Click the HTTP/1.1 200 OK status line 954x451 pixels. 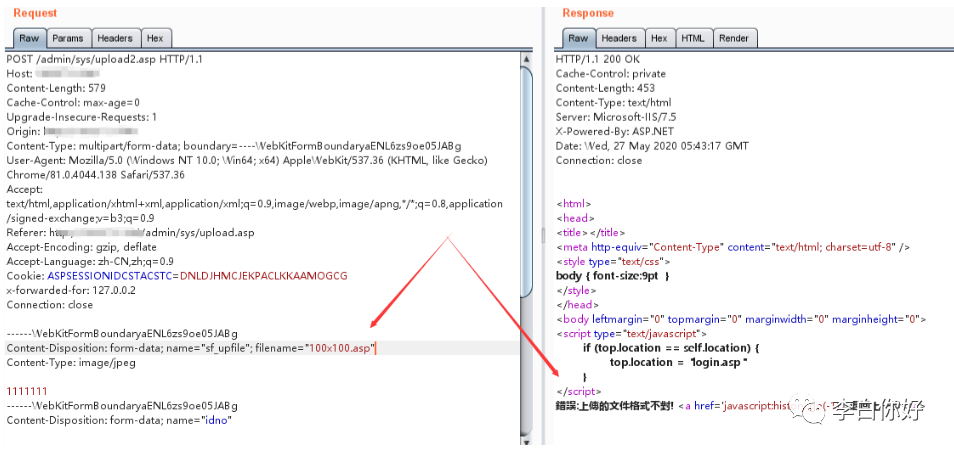597,59
